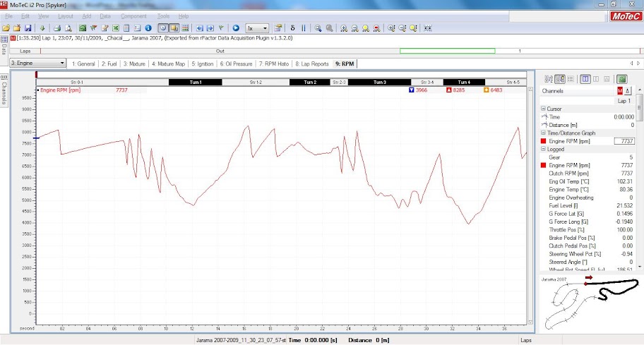Switch to the 4: Mixture Map tab

tap(168, 64)
